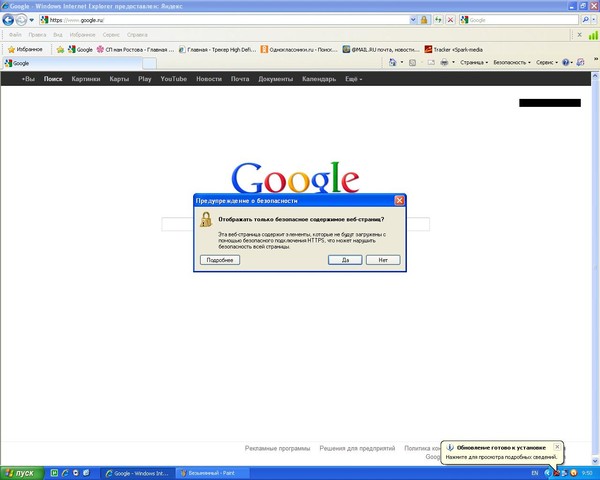Click the browser Back arrow button
The height and width of the screenshot is (480, 600).
coord(8,20)
